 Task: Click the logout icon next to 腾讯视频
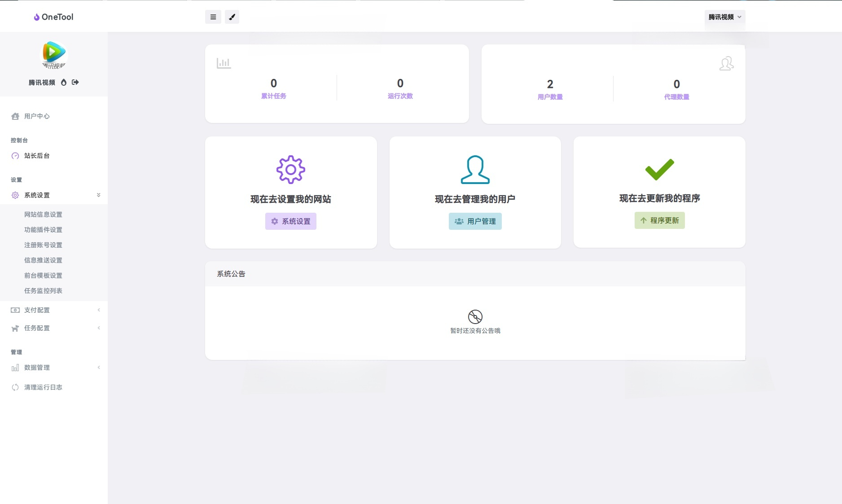point(75,83)
